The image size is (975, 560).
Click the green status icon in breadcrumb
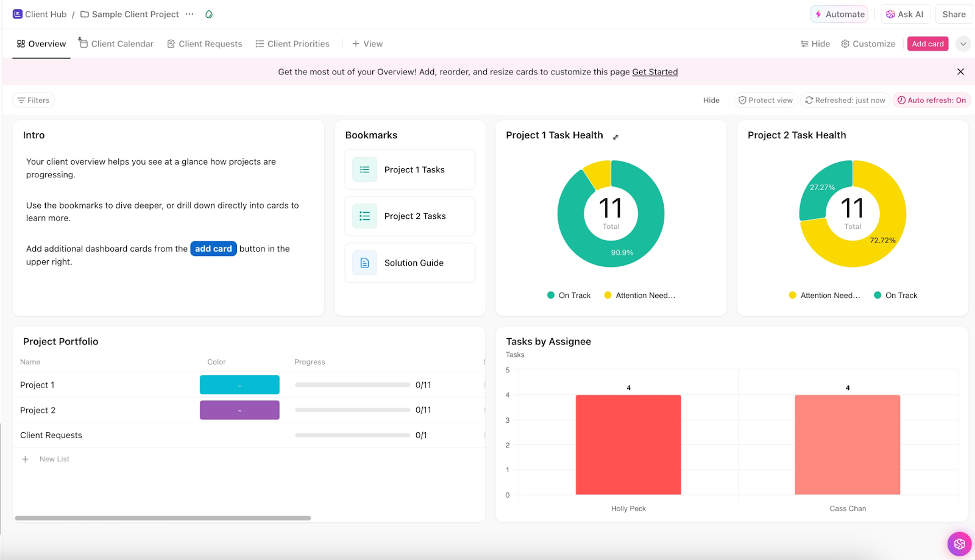pos(209,14)
